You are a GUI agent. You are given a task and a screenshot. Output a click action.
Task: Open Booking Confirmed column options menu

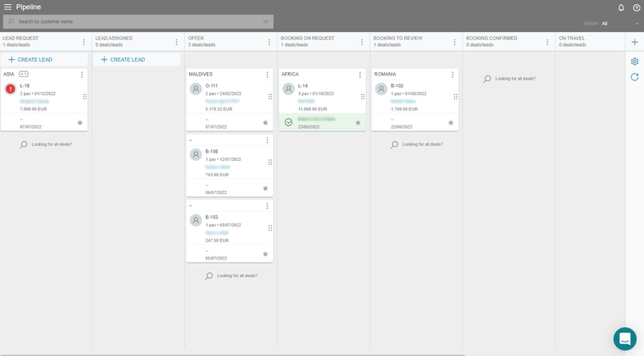point(547,42)
